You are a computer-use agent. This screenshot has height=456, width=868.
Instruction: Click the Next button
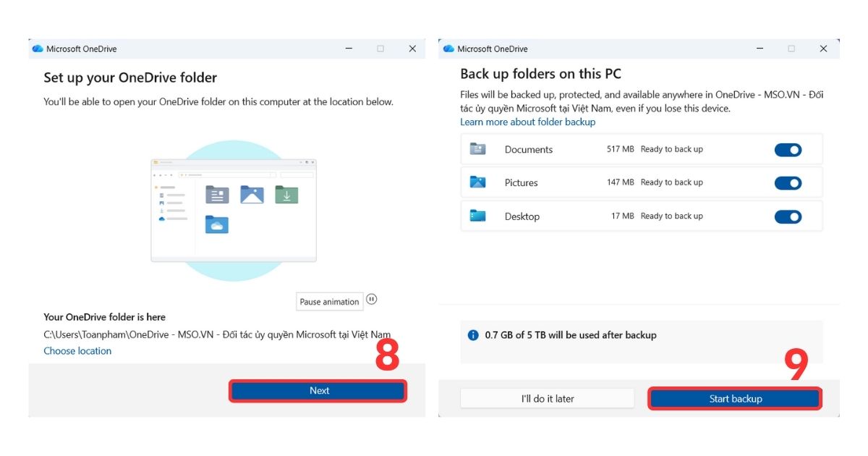pyautogui.click(x=318, y=390)
